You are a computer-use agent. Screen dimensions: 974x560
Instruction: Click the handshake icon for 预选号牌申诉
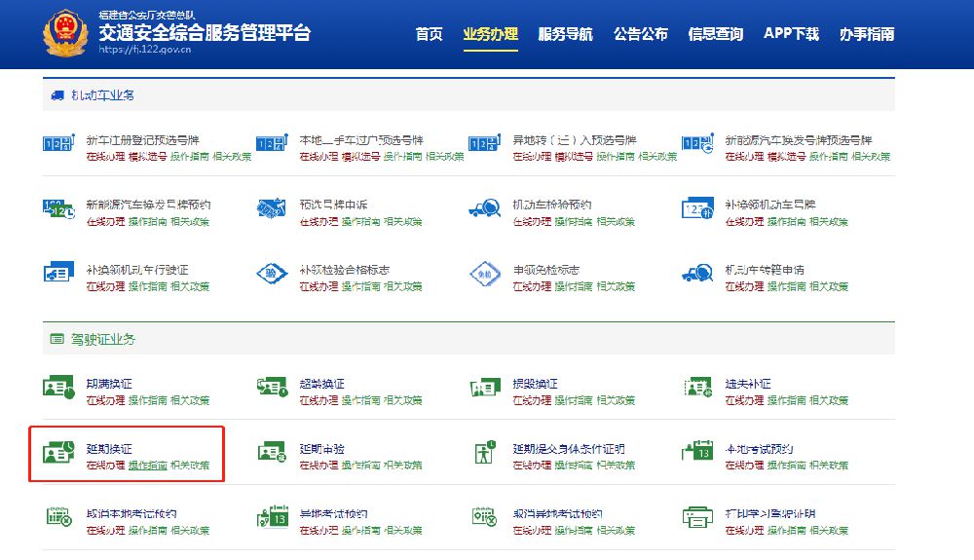pos(272,208)
